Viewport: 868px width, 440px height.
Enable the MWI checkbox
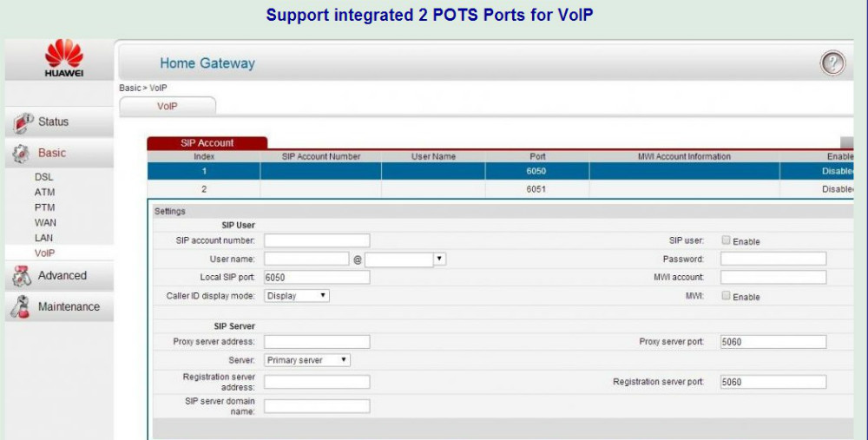[x=726, y=296]
